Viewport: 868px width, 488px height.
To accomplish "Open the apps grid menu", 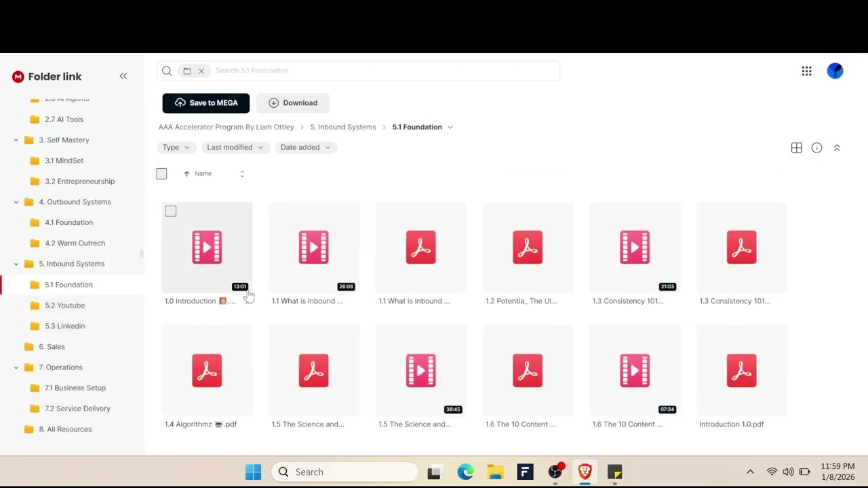I will 806,71.
